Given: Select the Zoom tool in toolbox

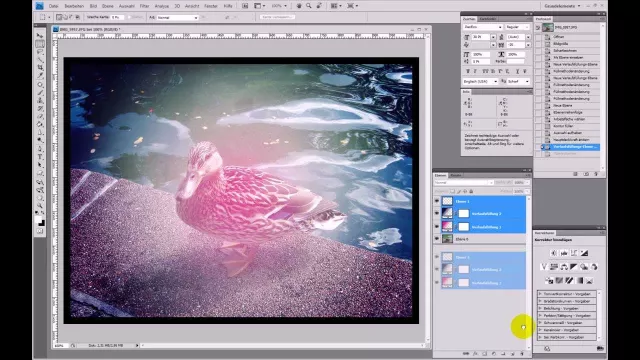Looking at the screenshot, I should pos(40,206).
